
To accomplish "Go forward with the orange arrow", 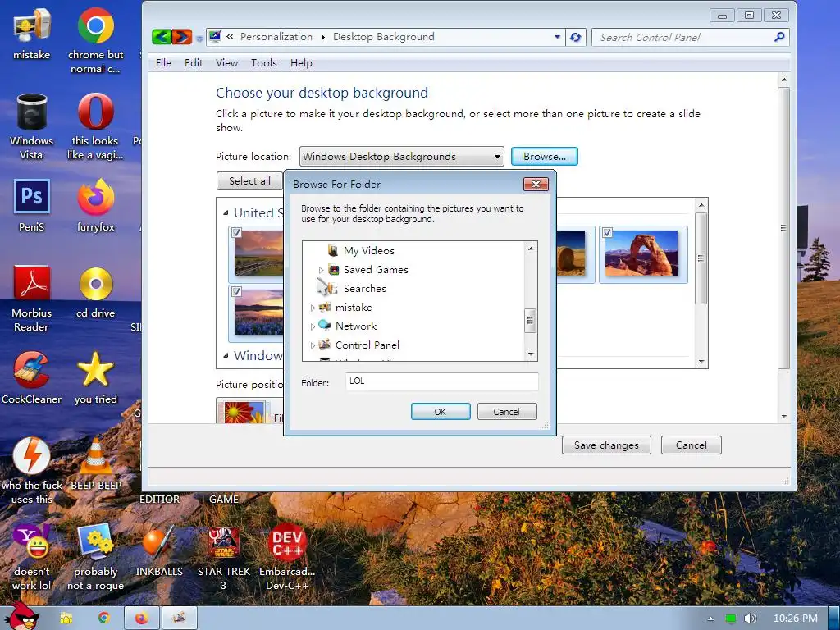I will (182, 37).
